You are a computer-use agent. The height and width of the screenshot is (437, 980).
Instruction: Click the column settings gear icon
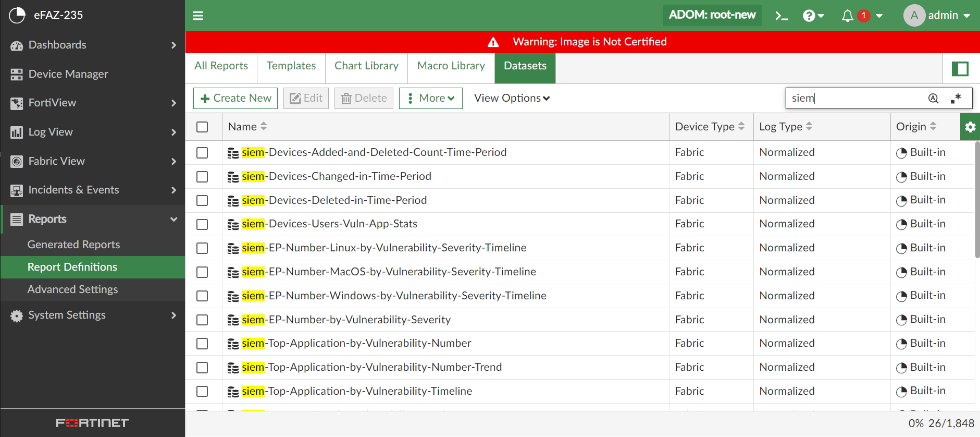pos(970,127)
